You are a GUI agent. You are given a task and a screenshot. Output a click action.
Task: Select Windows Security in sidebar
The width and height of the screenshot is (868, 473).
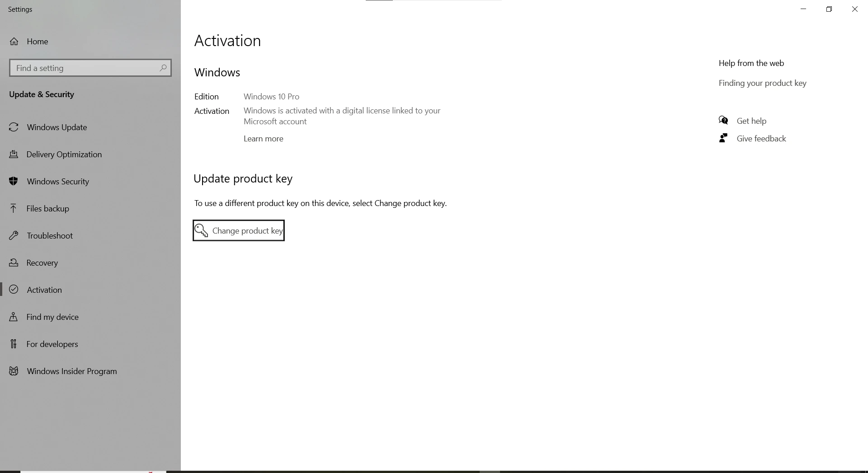(x=90, y=181)
